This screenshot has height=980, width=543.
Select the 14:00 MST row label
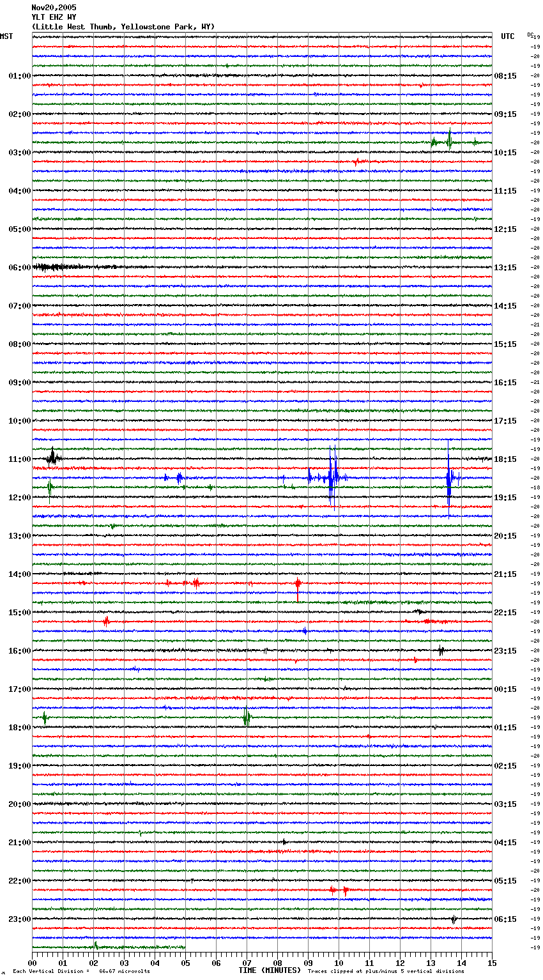coord(20,574)
